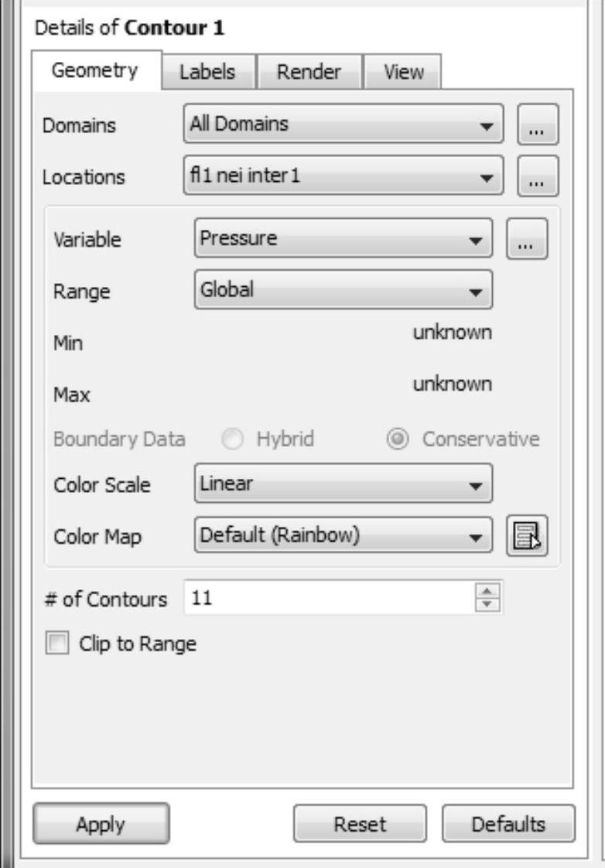Click the Apply button

coord(101,824)
